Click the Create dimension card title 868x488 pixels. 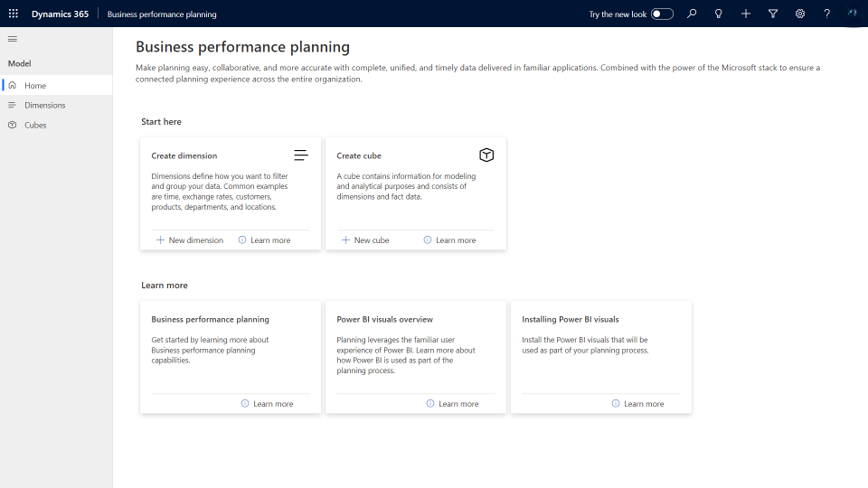click(x=184, y=156)
